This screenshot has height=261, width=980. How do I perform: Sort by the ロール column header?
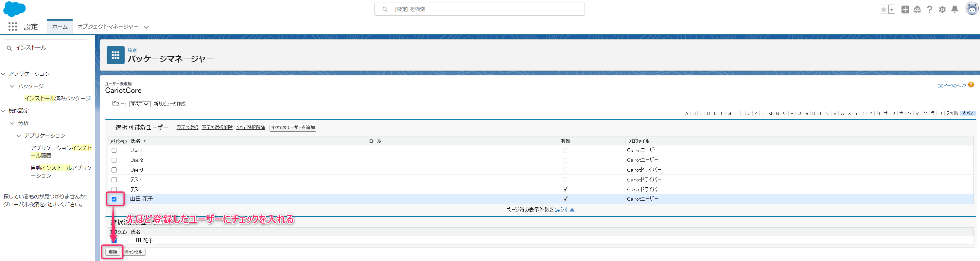coord(375,141)
